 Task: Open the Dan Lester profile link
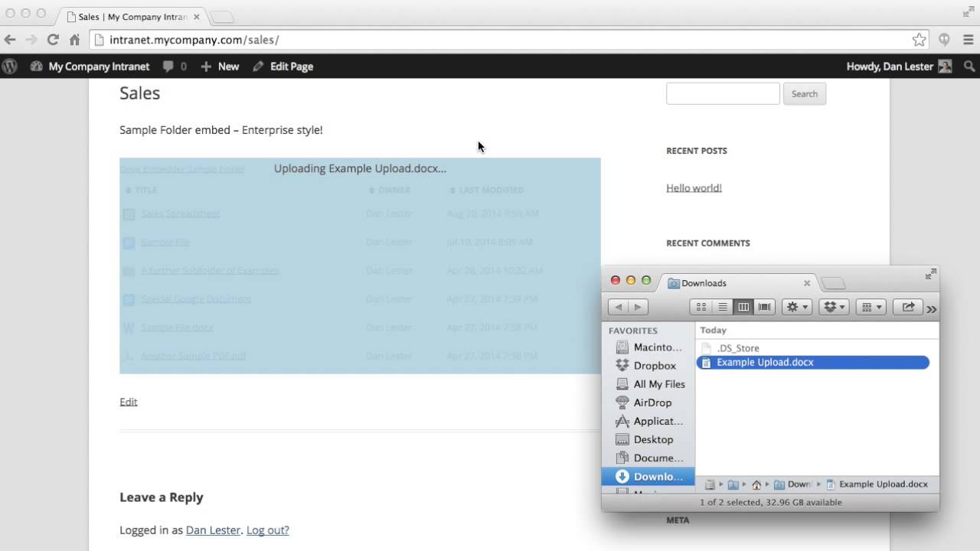(x=213, y=530)
